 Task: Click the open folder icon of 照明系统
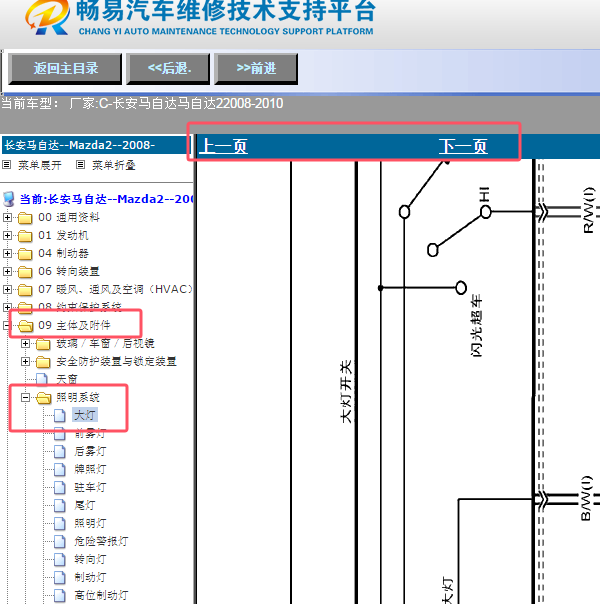point(44,398)
